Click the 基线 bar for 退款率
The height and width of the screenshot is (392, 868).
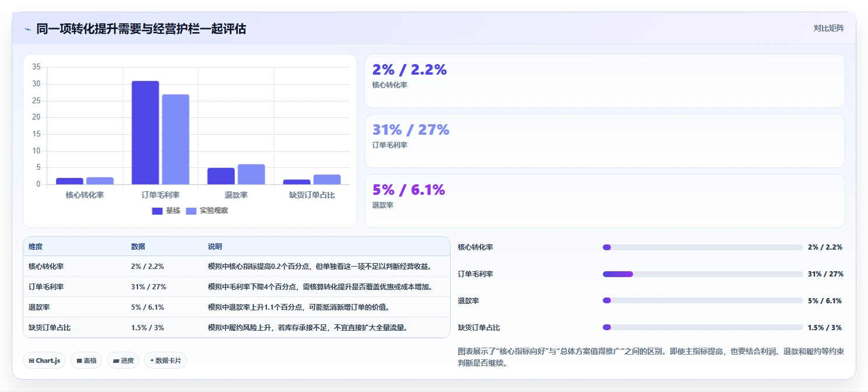click(221, 176)
